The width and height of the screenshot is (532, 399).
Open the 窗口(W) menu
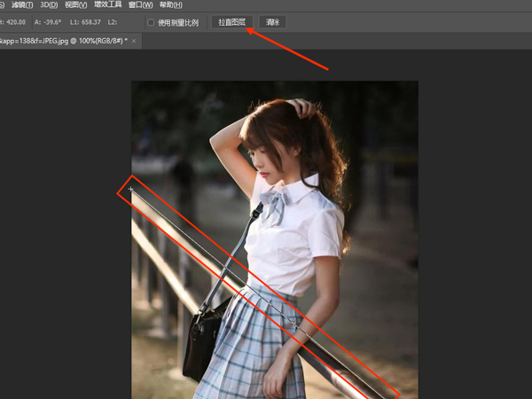coord(141,4)
